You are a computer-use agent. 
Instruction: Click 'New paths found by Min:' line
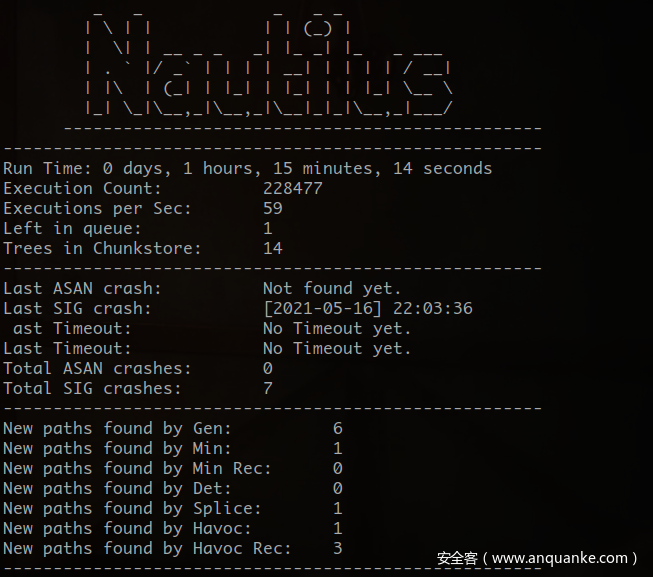point(173,448)
